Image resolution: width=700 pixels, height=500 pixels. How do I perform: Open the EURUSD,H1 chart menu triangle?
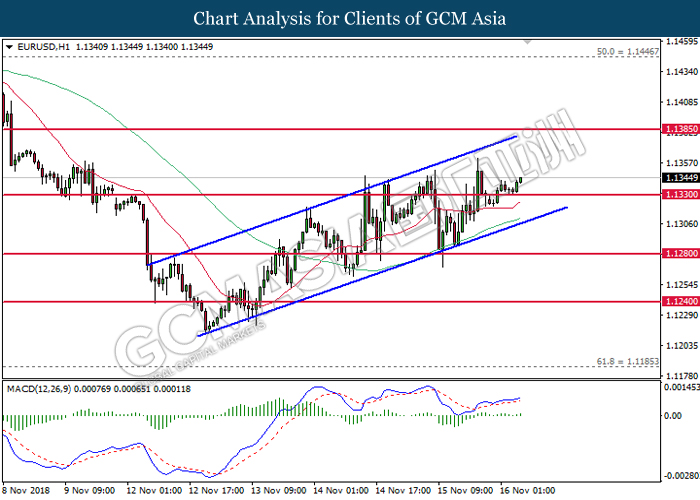click(9, 47)
